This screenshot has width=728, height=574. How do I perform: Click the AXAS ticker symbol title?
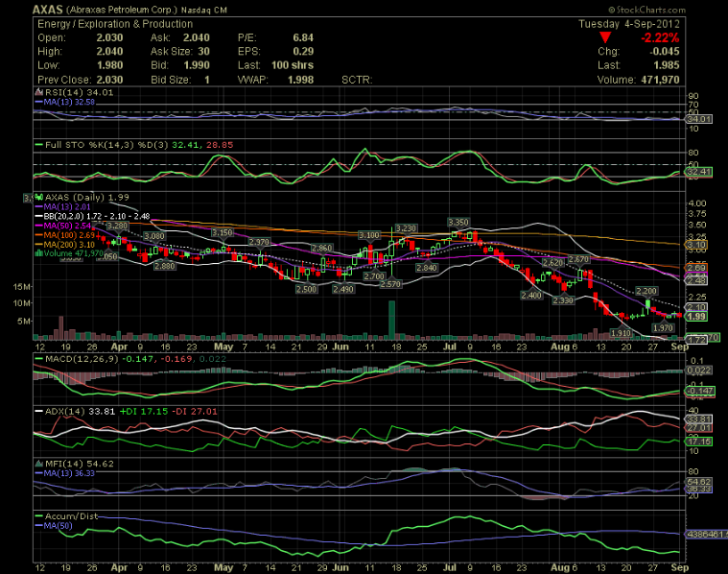47,10
